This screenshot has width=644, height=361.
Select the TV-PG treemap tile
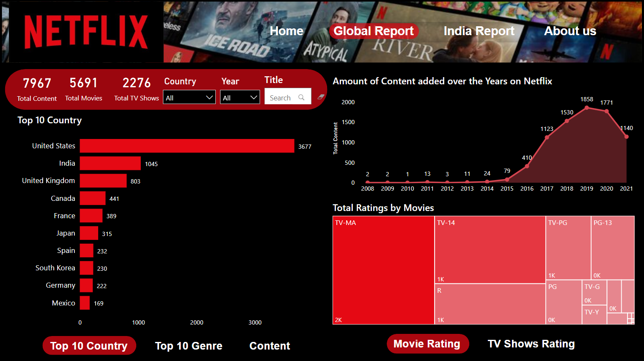(x=568, y=248)
